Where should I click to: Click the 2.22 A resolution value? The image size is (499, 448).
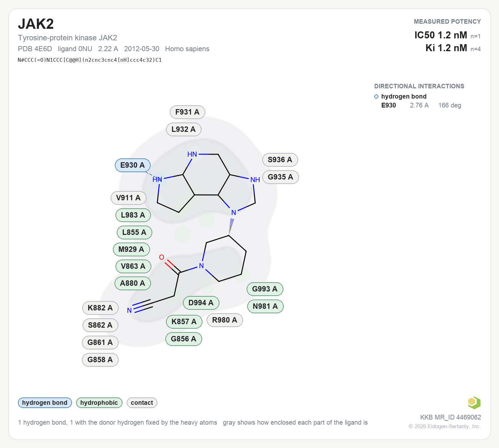point(108,49)
